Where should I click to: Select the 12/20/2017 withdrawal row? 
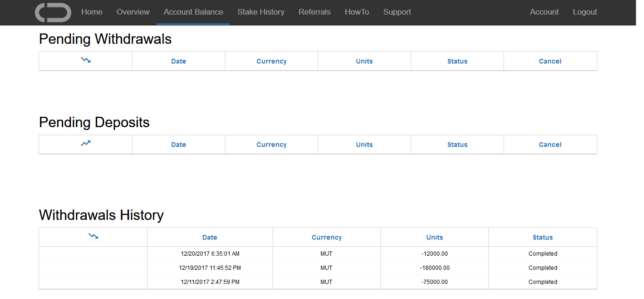pos(209,253)
